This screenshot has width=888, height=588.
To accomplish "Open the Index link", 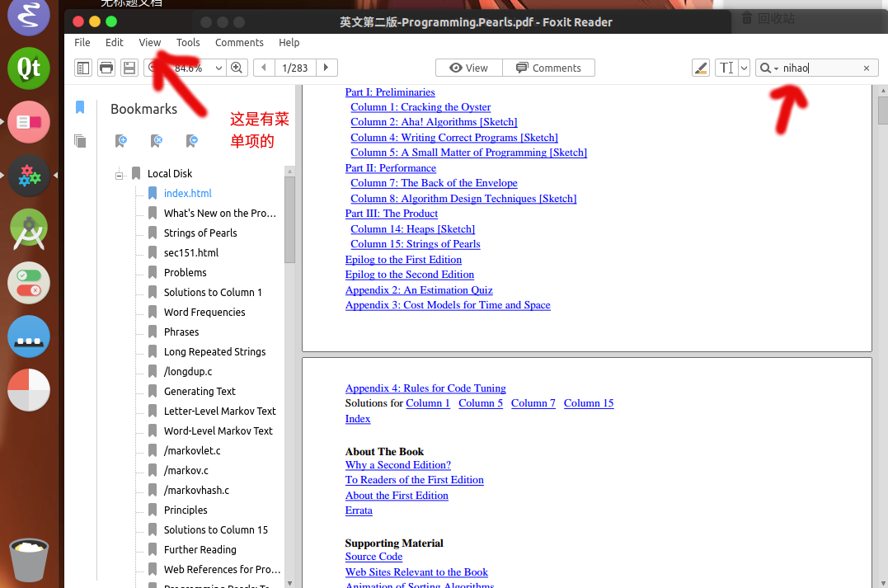I will coord(358,419).
